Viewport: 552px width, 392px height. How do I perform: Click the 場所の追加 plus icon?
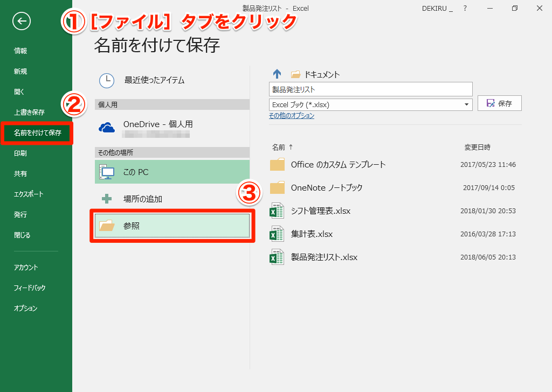[107, 199]
